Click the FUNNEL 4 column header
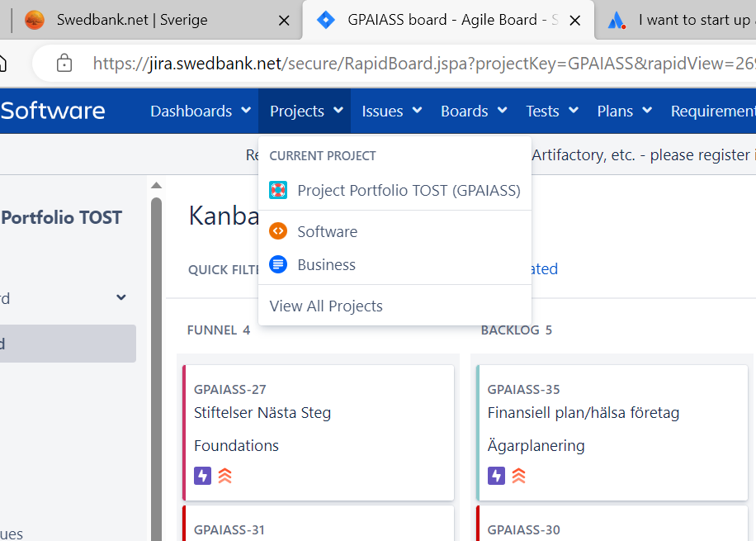 219,330
